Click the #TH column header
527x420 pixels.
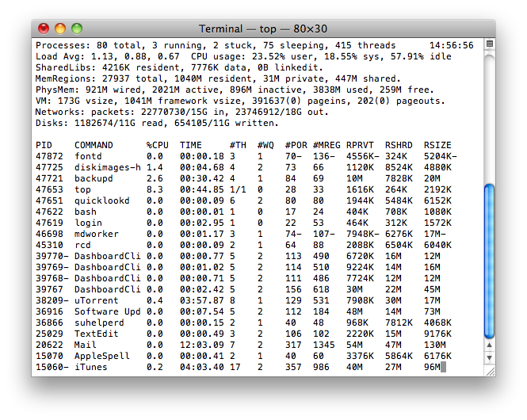[x=238, y=145]
